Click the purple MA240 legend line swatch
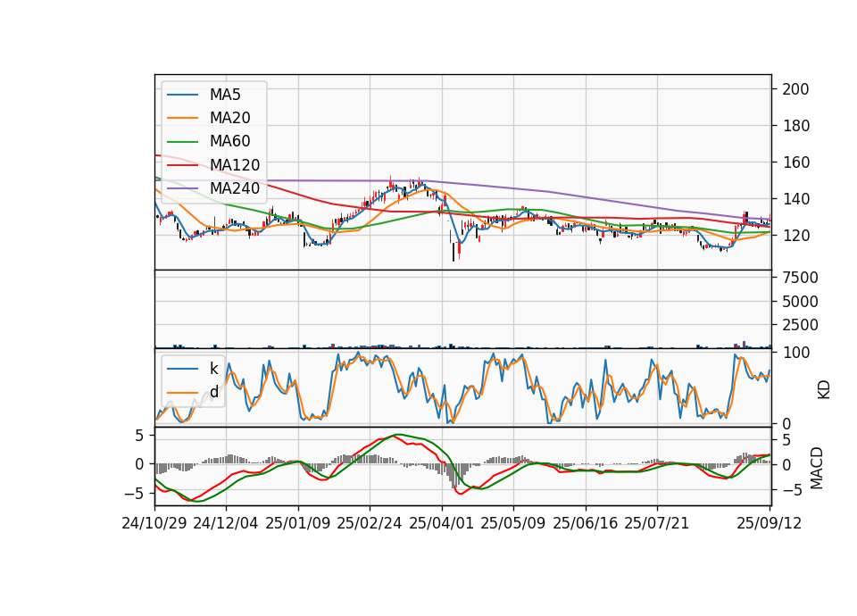Viewport: 857px width, 616px height. [x=182, y=189]
